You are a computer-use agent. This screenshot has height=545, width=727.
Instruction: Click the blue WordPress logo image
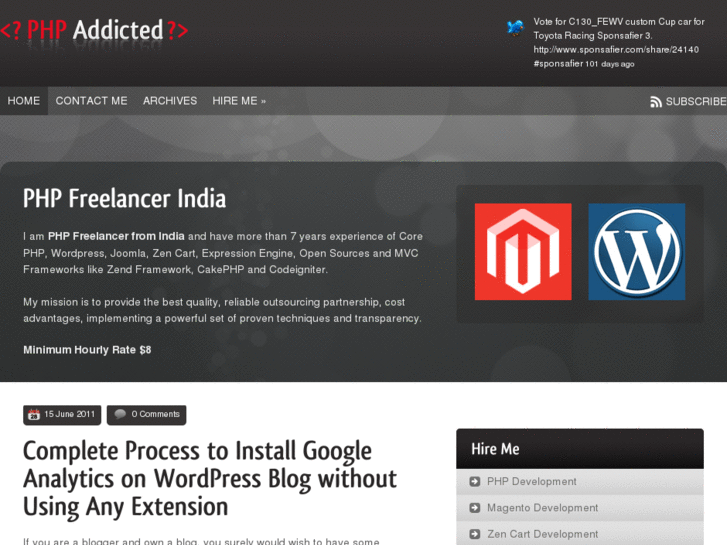(637, 251)
